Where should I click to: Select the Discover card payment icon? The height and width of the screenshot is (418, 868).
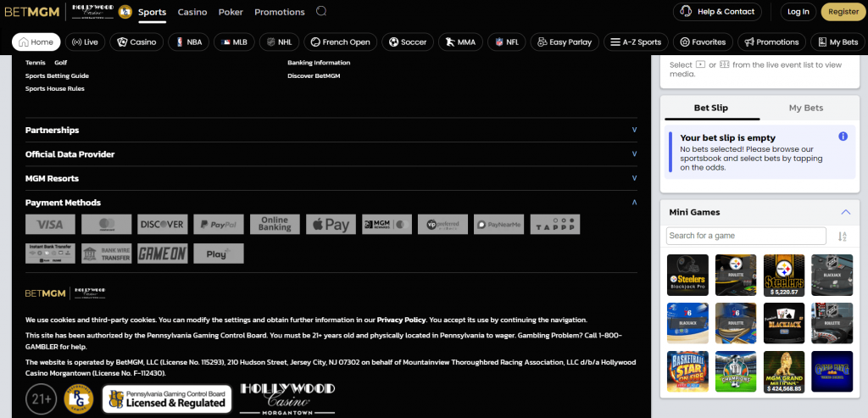[162, 224]
